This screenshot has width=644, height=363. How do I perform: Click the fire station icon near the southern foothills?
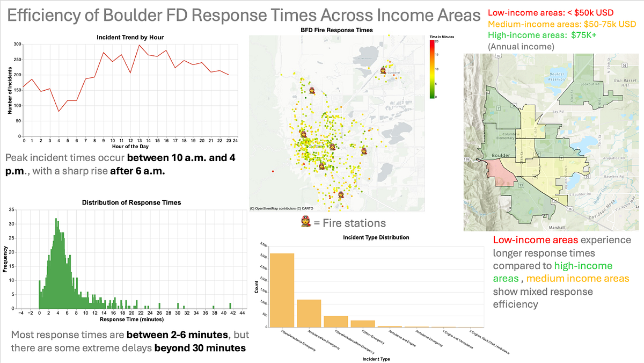coord(321,166)
